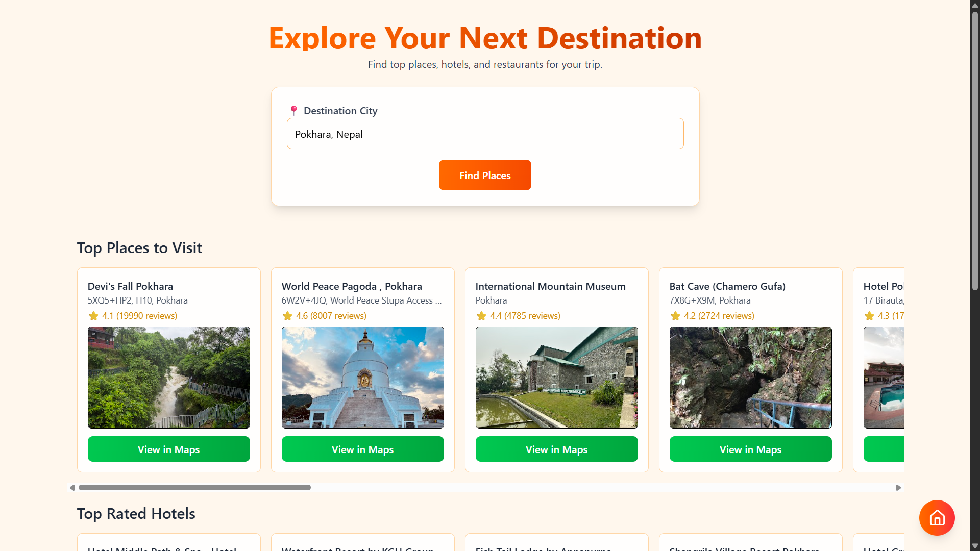The width and height of the screenshot is (980, 551).
Task: Click the horizontal scroll right arrow
Action: 898,488
